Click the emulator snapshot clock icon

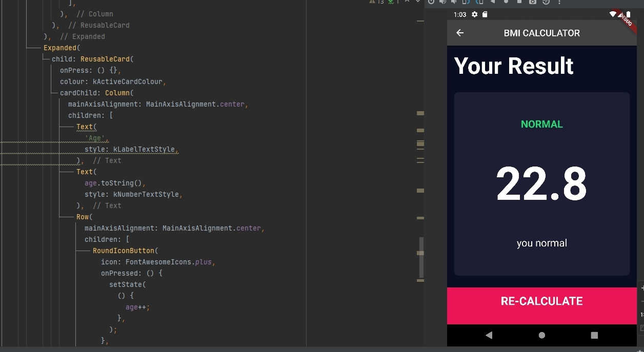point(546,2)
